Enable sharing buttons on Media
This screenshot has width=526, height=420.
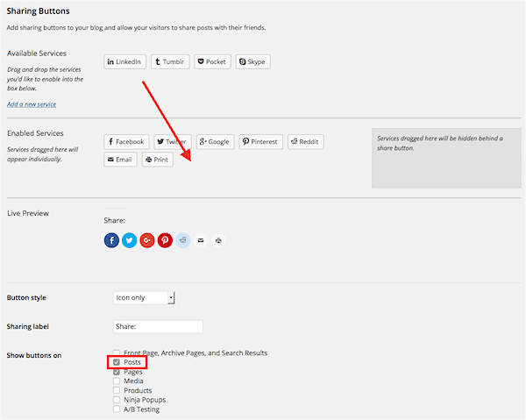tap(117, 381)
